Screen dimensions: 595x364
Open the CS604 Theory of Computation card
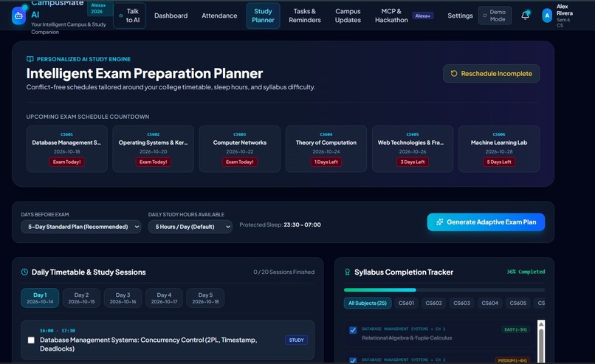pyautogui.click(x=326, y=149)
